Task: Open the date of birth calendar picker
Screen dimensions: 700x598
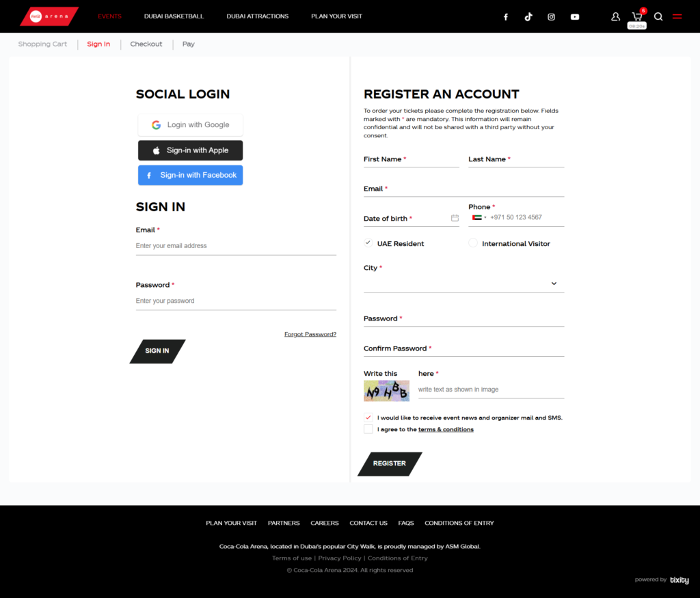Action: point(455,218)
